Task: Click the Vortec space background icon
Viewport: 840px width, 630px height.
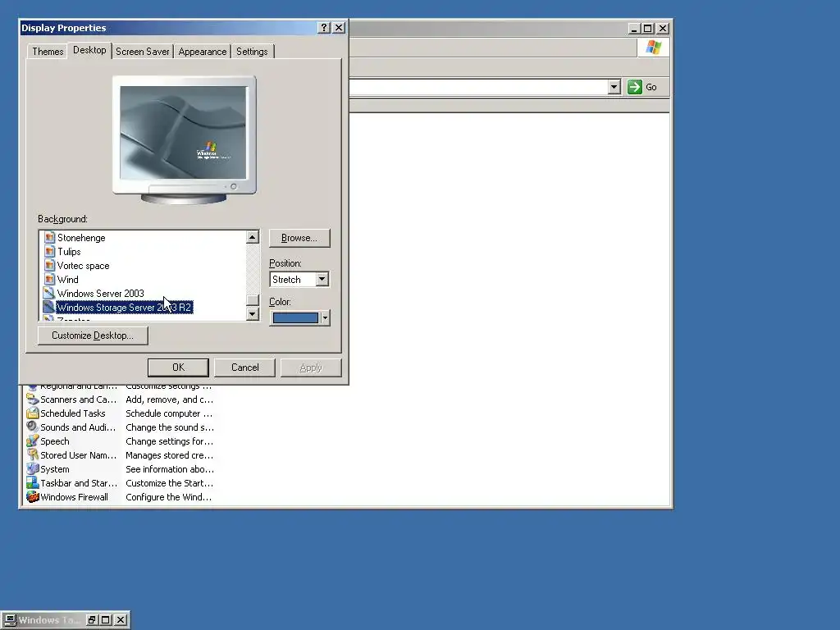Action: point(49,265)
